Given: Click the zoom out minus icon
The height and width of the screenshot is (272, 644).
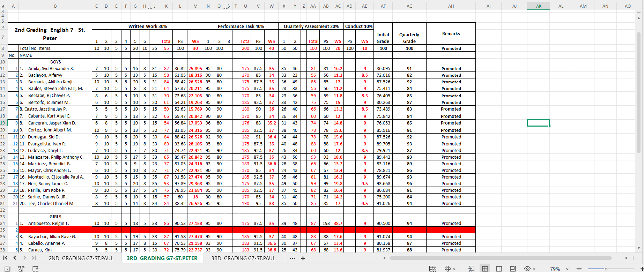Looking at the screenshot, I should 579,269.
